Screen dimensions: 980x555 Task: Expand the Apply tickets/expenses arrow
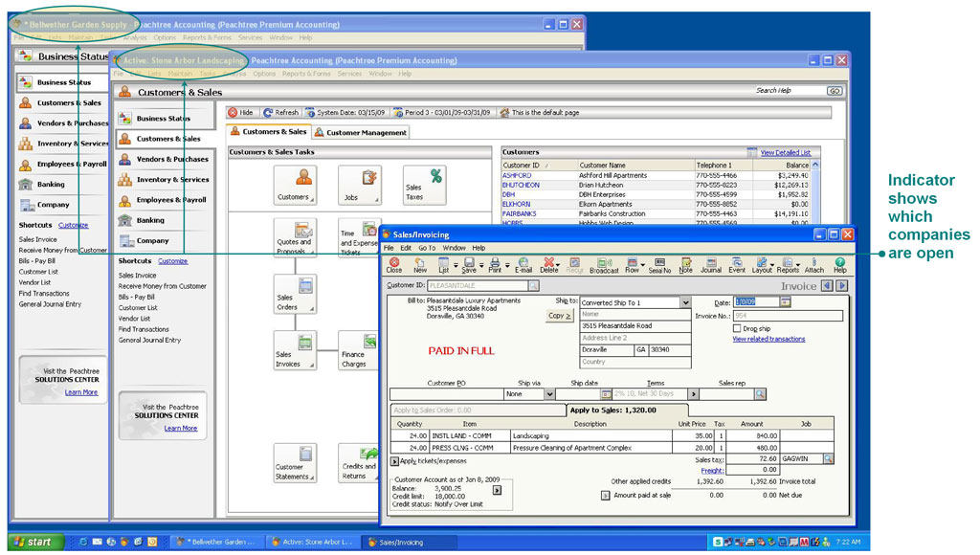395,461
